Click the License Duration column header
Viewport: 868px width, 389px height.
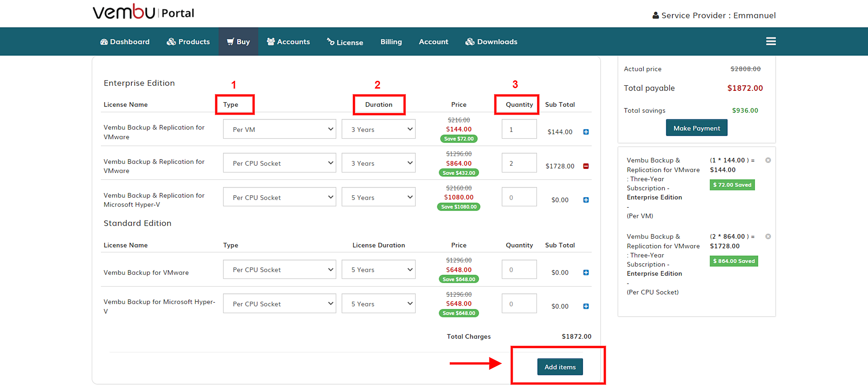tap(379, 245)
